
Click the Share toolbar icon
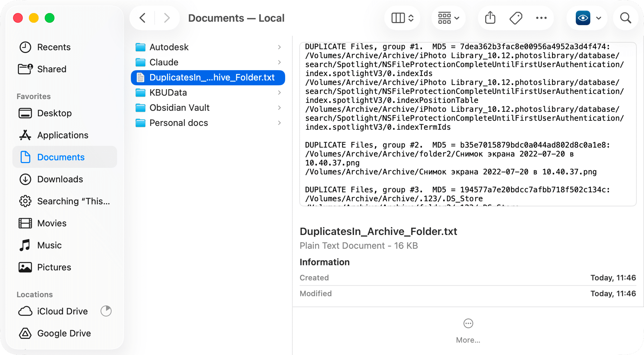point(490,18)
